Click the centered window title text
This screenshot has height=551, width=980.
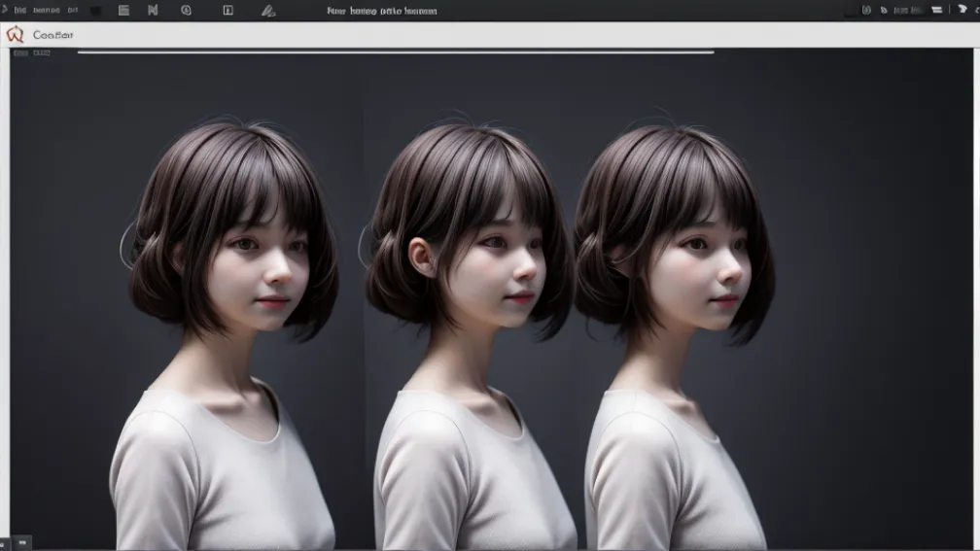pyautogui.click(x=382, y=11)
